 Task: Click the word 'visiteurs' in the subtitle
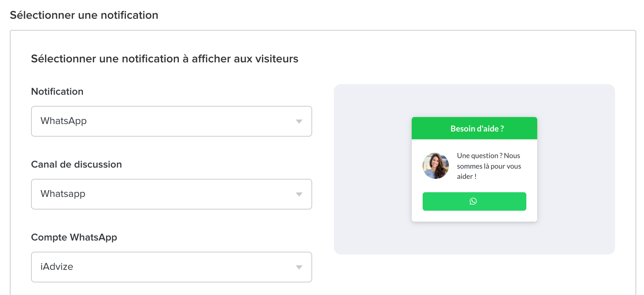coord(277,59)
